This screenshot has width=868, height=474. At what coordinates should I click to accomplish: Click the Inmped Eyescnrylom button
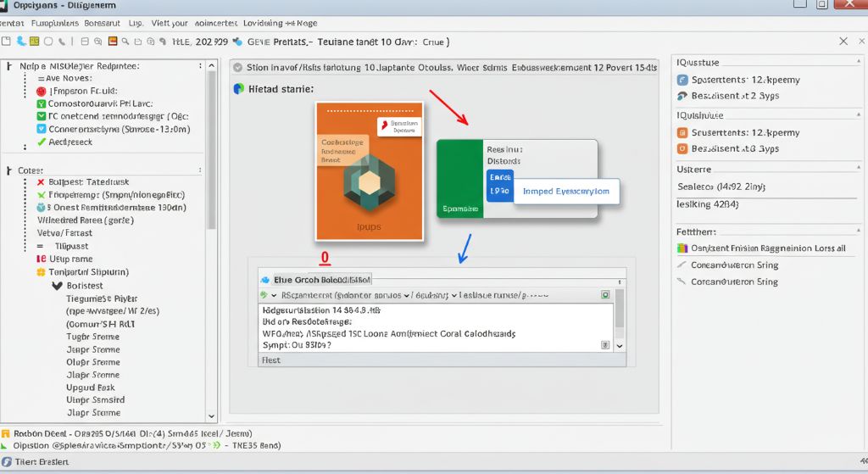pos(566,192)
